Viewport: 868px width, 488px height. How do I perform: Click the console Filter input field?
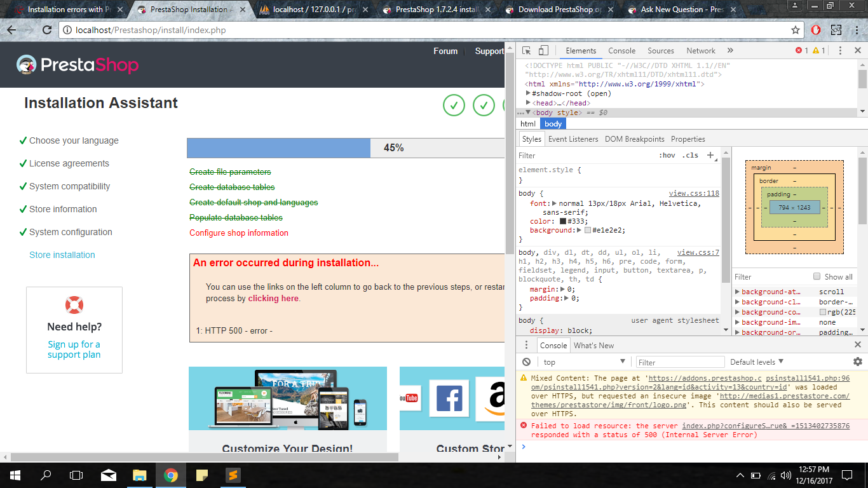pyautogui.click(x=680, y=362)
